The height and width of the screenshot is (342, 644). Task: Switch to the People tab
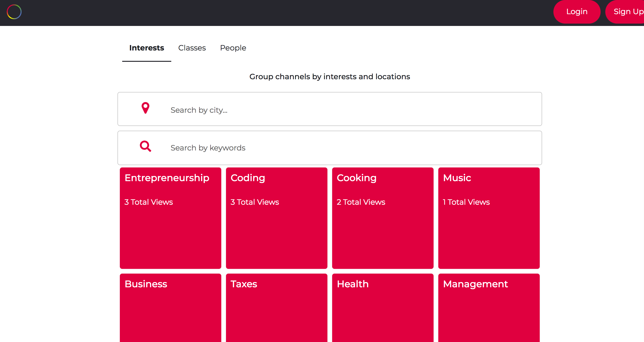click(x=233, y=48)
